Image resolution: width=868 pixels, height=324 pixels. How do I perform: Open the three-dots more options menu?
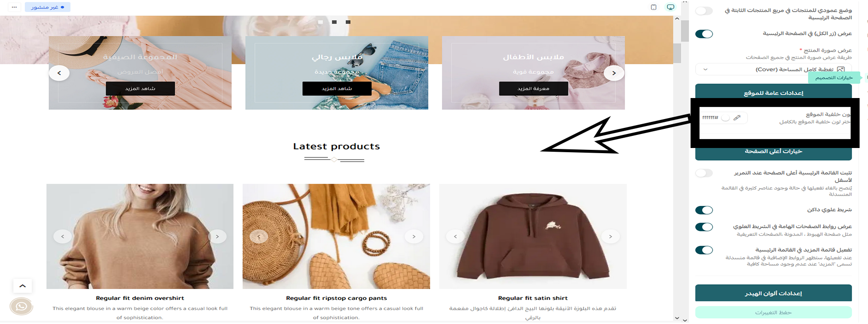point(14,7)
